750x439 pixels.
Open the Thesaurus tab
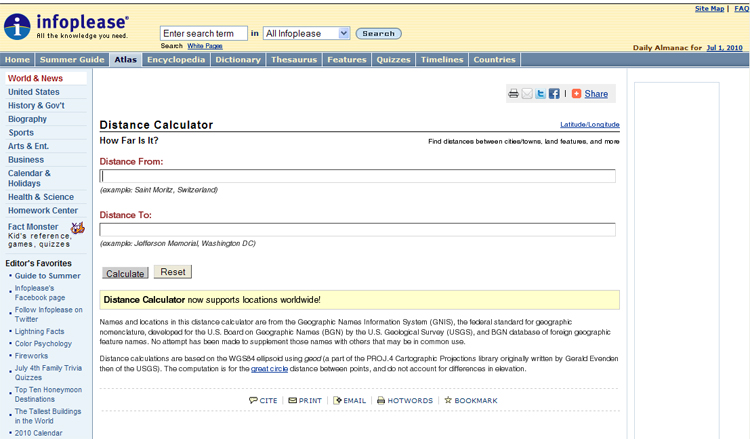(x=294, y=60)
